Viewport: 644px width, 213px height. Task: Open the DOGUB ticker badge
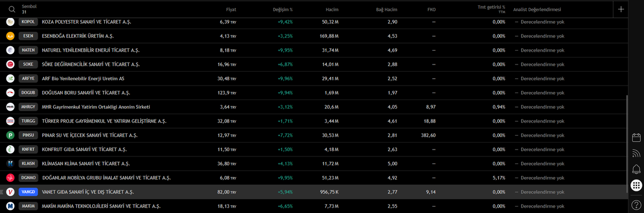click(x=28, y=93)
